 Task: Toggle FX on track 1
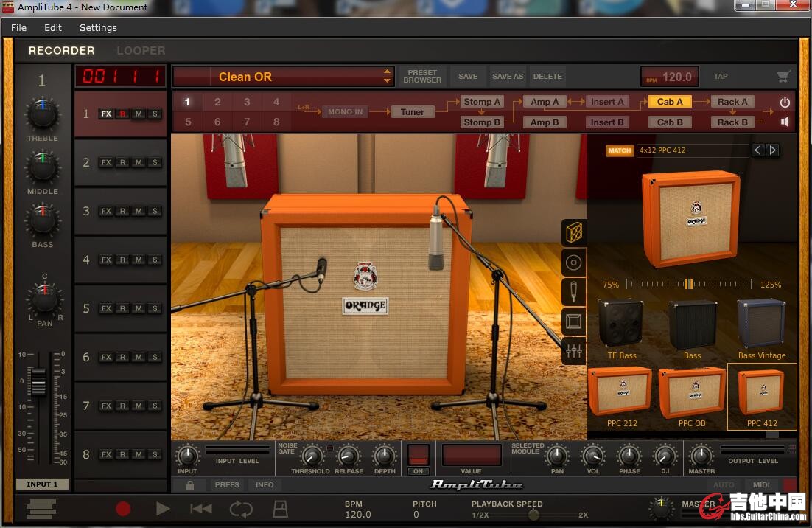(x=106, y=114)
